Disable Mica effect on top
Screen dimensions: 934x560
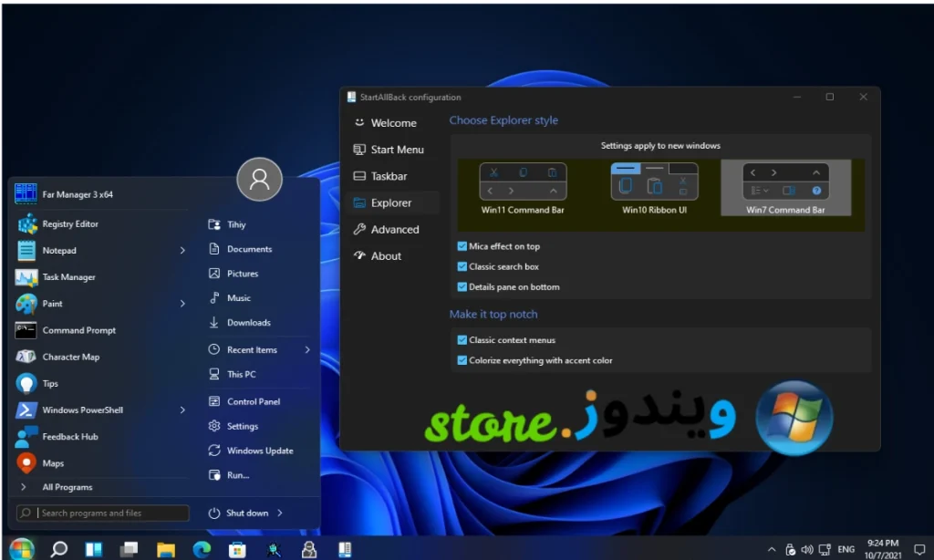click(x=462, y=246)
